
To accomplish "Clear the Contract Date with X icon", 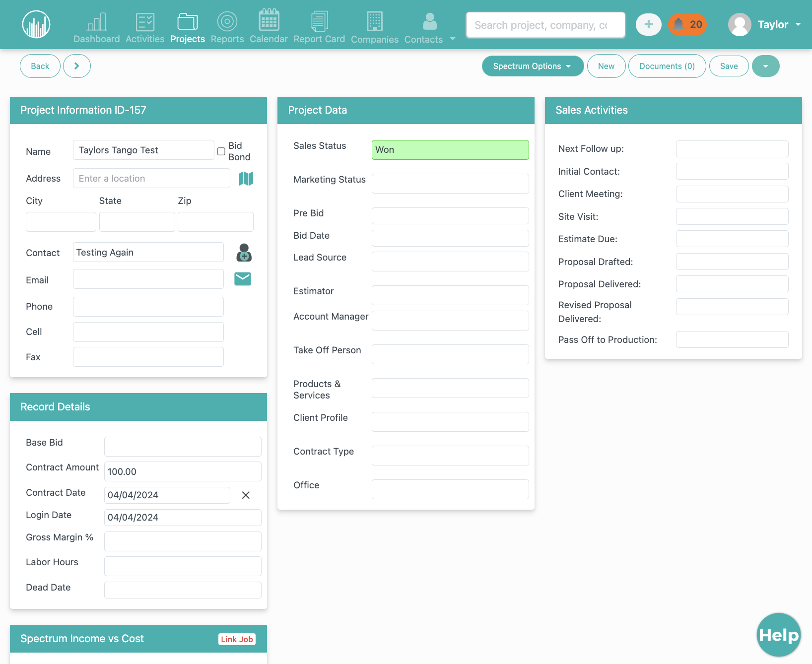I will coord(246,495).
